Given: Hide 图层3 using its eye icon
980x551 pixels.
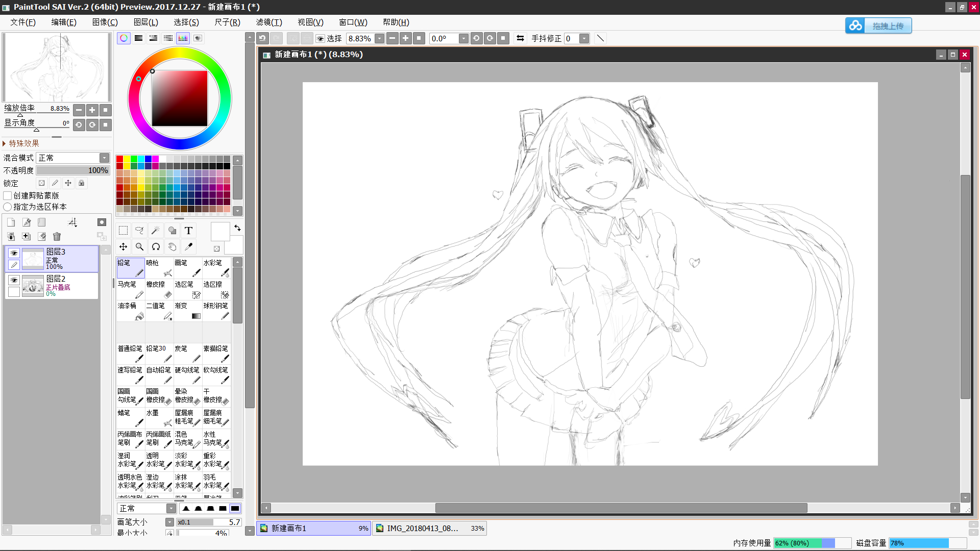Looking at the screenshot, I should coord(14,253).
